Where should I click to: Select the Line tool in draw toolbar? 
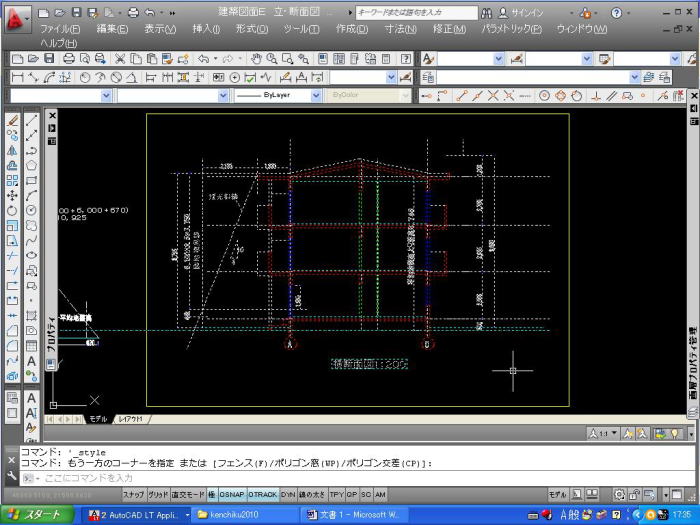(31, 121)
